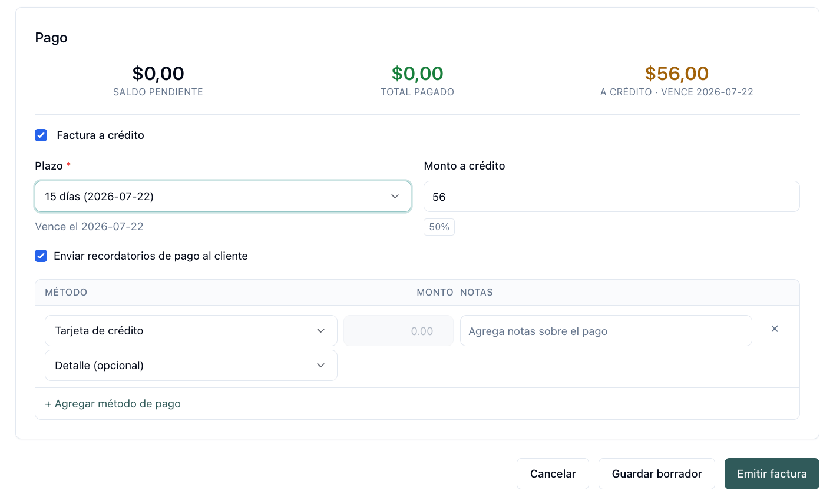Open the Plazo 15 días dropdown
Viewport: 833px width, 504px height.
coord(223,197)
